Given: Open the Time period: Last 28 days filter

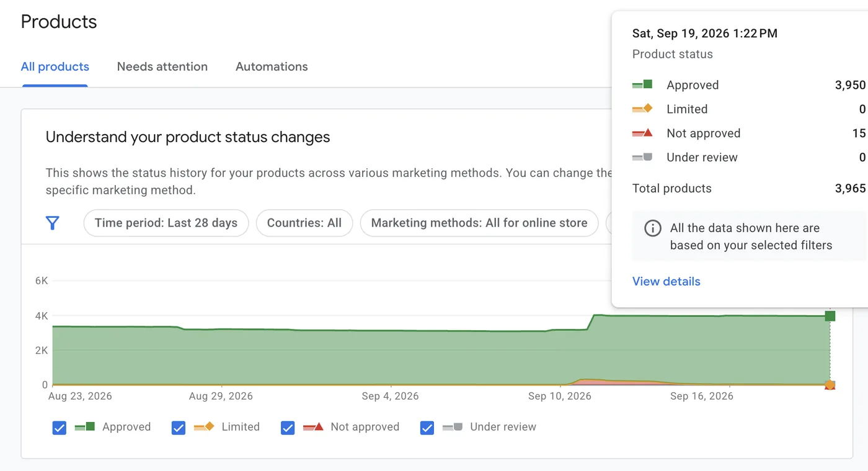Looking at the screenshot, I should [166, 223].
